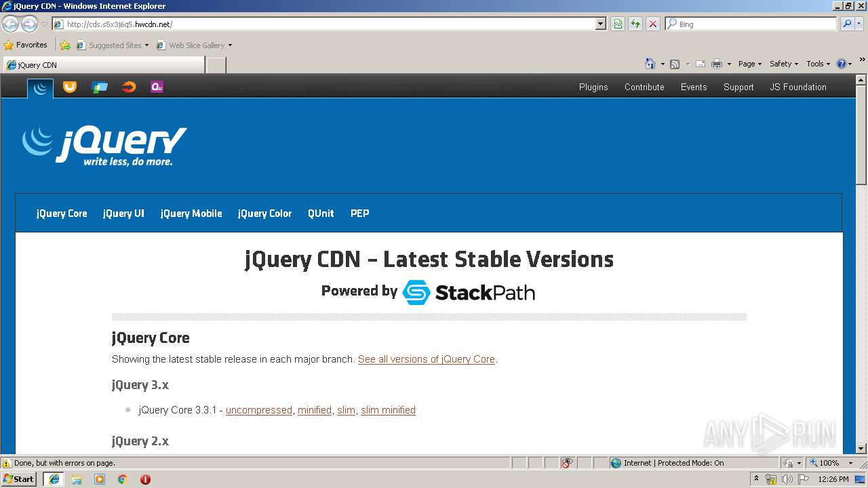Click the RSS Feeds icon
This screenshot has height=488, width=868.
pos(675,64)
